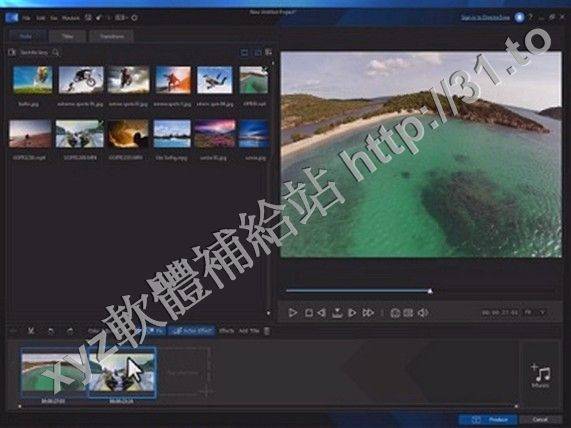Play the preview video
Screen dimensions: 571x428
292,313
